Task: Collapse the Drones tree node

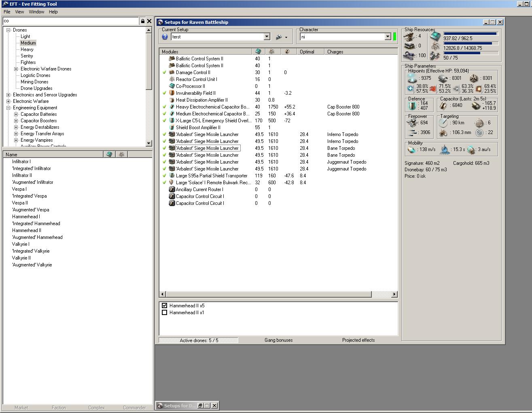Action: [x=8, y=30]
